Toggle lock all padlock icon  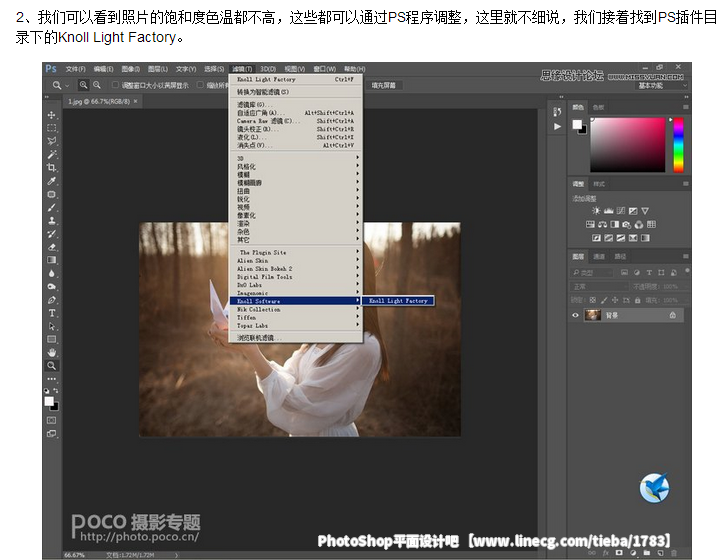[x=638, y=300]
